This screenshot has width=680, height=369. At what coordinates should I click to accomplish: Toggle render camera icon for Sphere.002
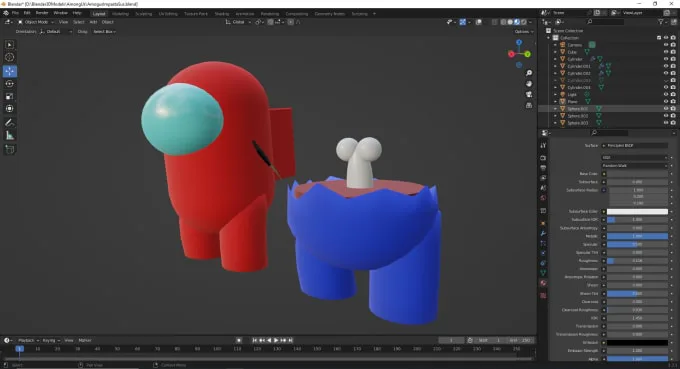673,116
